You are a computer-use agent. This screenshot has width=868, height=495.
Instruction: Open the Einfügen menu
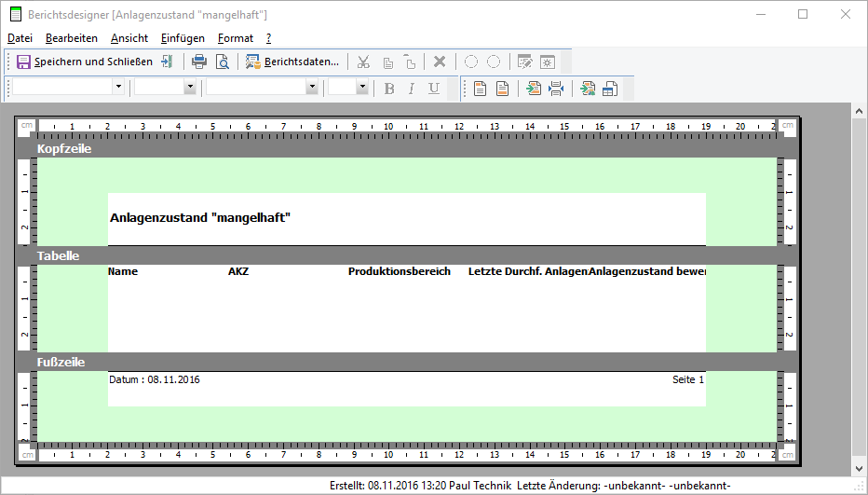[x=183, y=38]
